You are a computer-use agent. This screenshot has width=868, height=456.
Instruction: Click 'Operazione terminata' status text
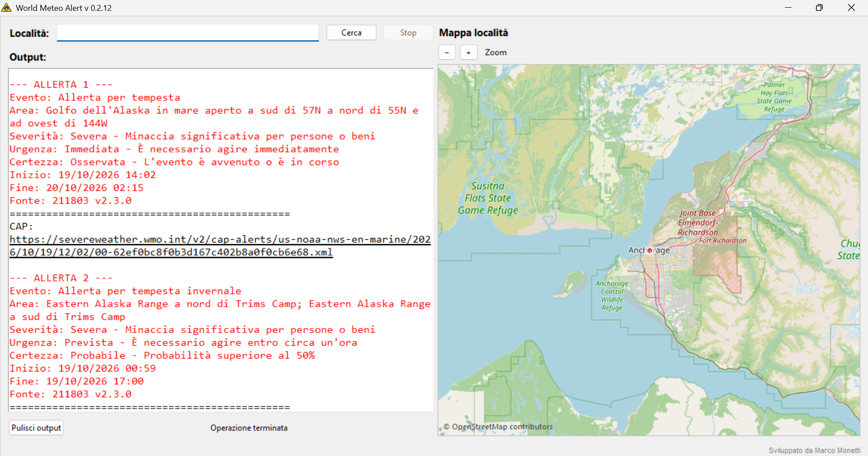point(249,427)
